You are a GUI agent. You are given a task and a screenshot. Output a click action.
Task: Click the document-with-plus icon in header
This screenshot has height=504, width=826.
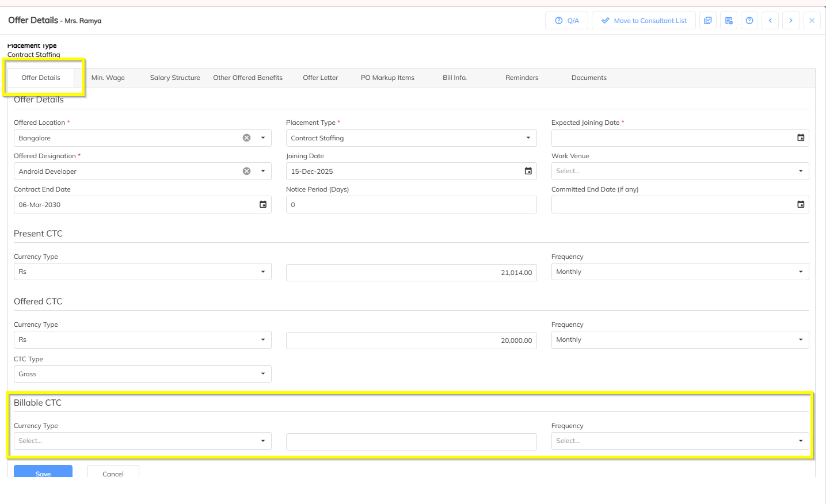click(x=729, y=21)
